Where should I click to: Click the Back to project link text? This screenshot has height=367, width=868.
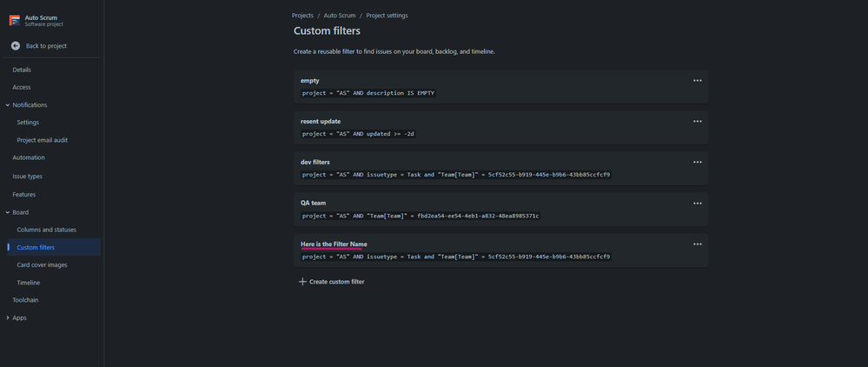tap(46, 46)
